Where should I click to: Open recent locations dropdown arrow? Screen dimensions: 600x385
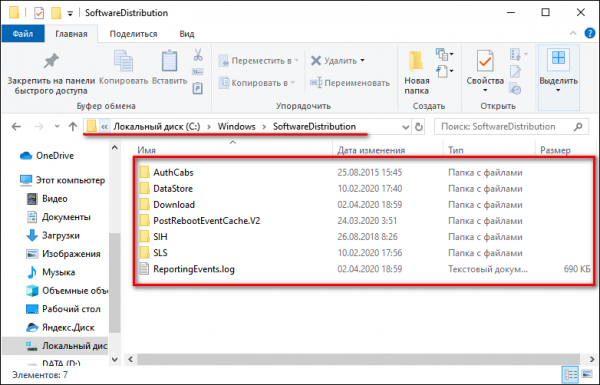click(57, 126)
